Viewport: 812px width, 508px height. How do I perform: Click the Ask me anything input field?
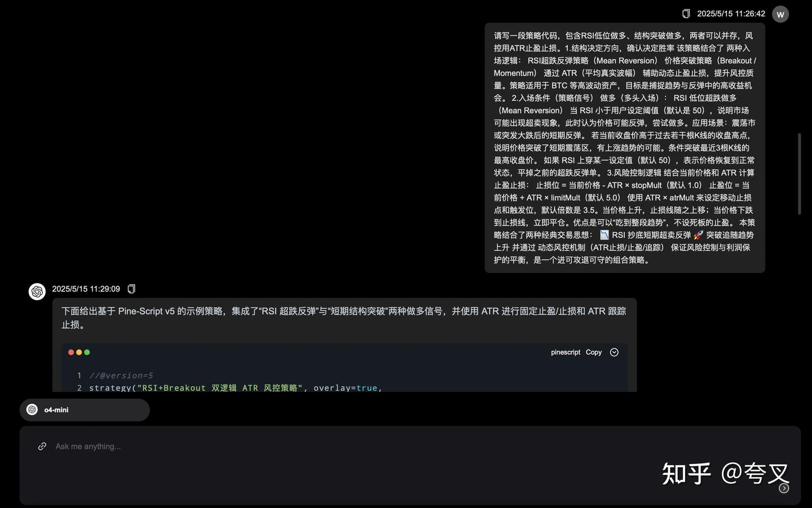point(226,445)
